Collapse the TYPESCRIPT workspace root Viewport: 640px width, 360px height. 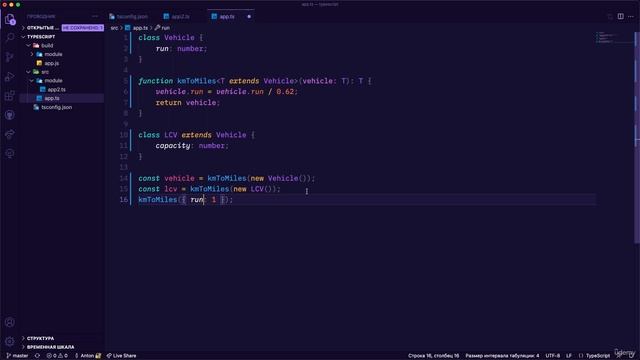coord(23,37)
